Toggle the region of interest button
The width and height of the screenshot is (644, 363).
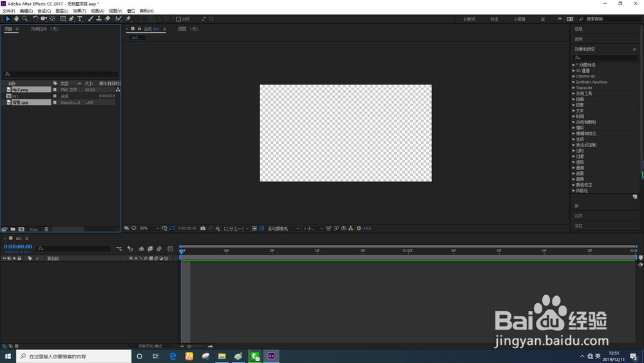tap(254, 229)
